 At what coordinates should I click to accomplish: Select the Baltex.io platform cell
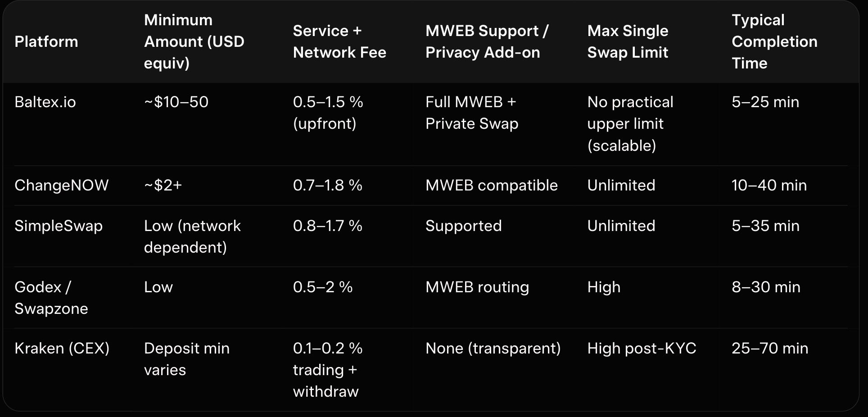click(45, 102)
